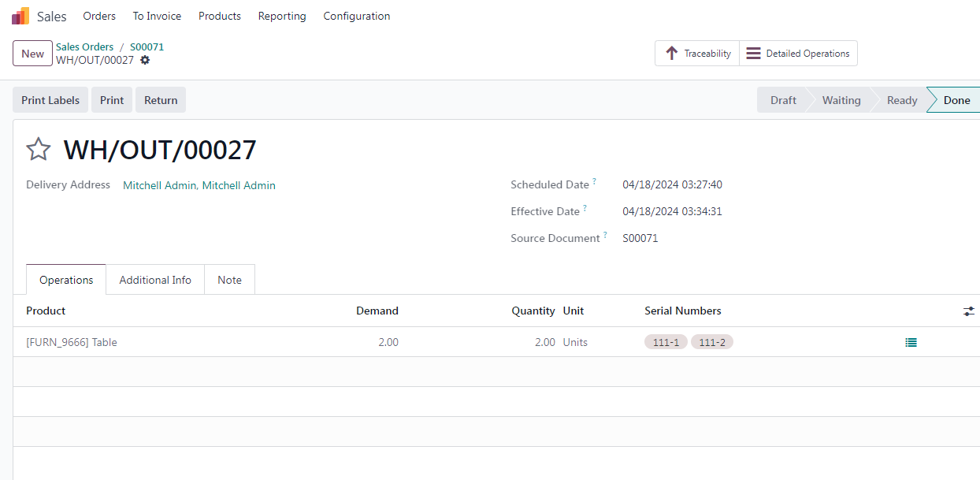This screenshot has width=980, height=480.
Task: Switch to the Additional Info tab
Action: click(155, 280)
